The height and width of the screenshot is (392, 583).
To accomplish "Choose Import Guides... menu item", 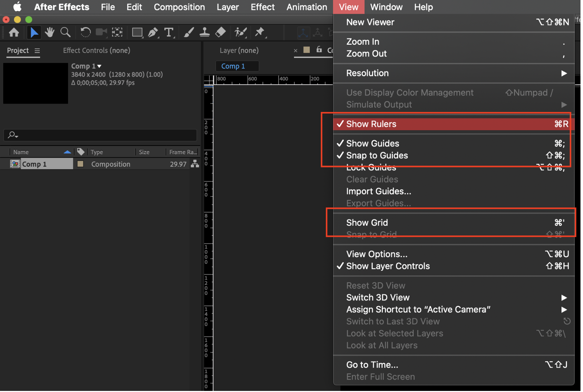I will pyautogui.click(x=454, y=191).
